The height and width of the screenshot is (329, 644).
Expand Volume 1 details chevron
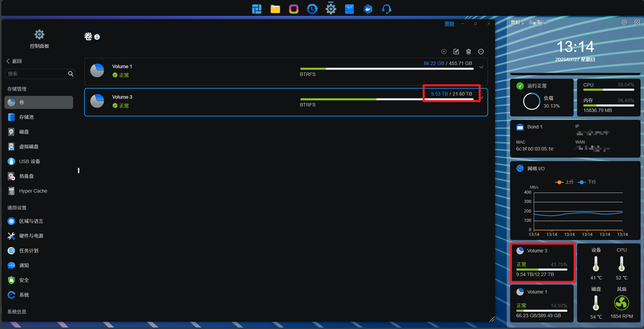coord(481,67)
